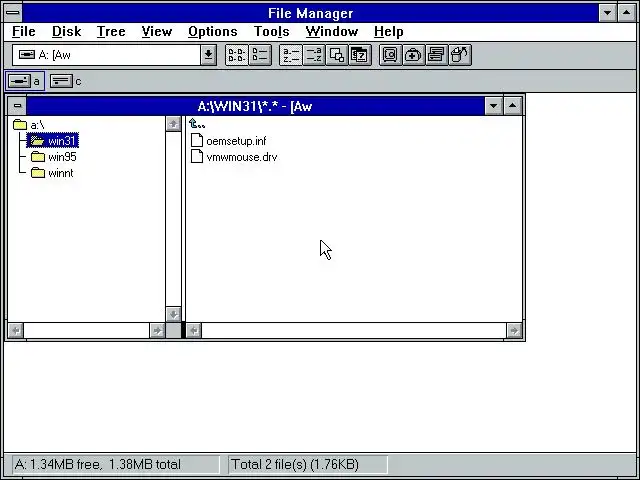640x480 pixels.
Task: Click the file pane scroll right arrow
Action: pos(514,330)
